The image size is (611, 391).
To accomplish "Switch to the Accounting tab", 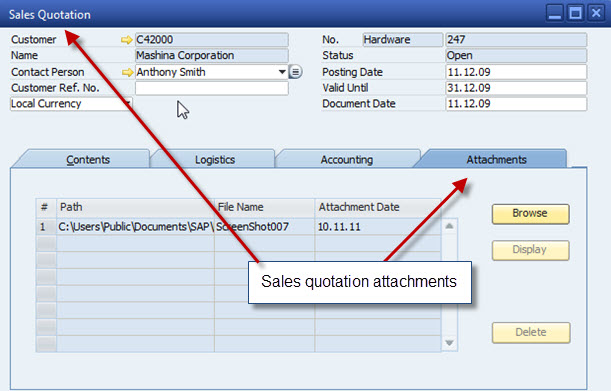I will pos(347,160).
